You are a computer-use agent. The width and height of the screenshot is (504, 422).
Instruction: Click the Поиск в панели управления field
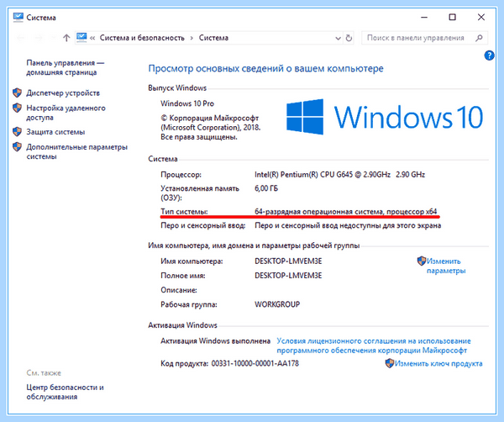pyautogui.click(x=424, y=38)
